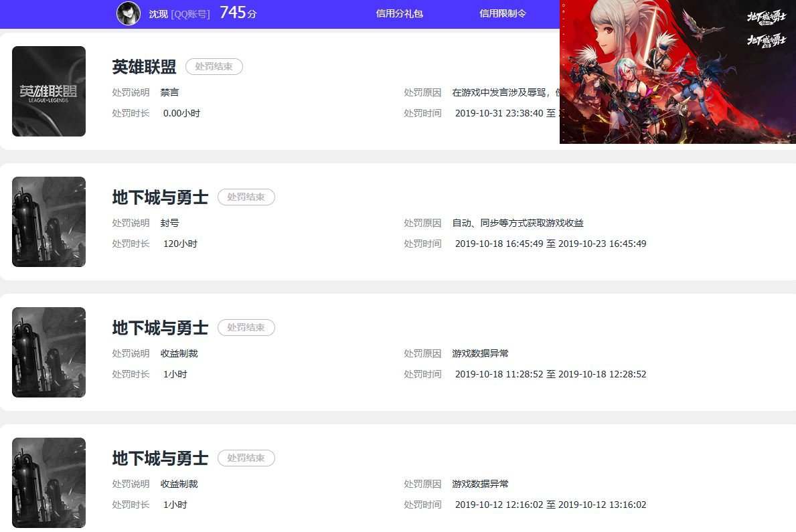Click 游戏数据异常 on the 2019-10-18 11:28:52 card
Screen dimensions: 796x532
(480, 353)
